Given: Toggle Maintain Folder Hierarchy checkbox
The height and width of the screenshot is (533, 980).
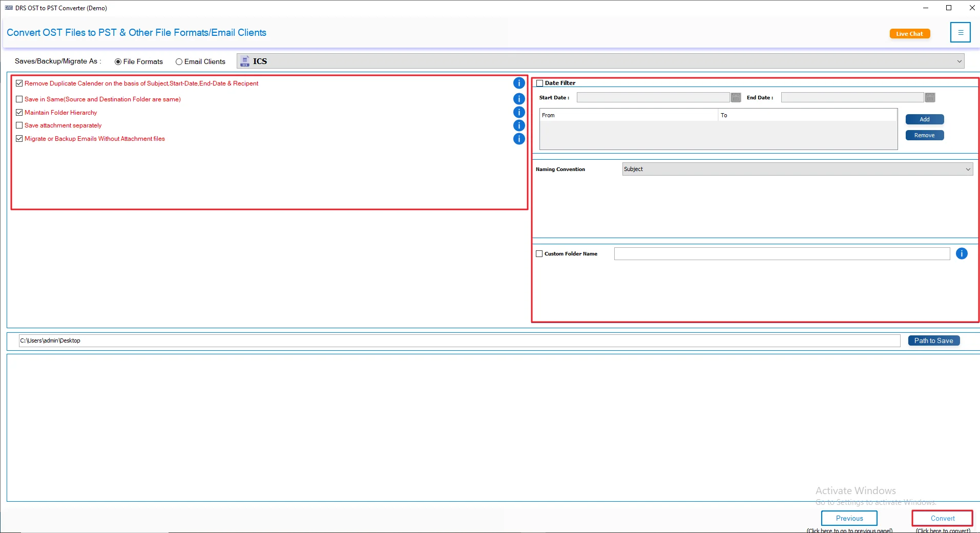Looking at the screenshot, I should (19, 113).
